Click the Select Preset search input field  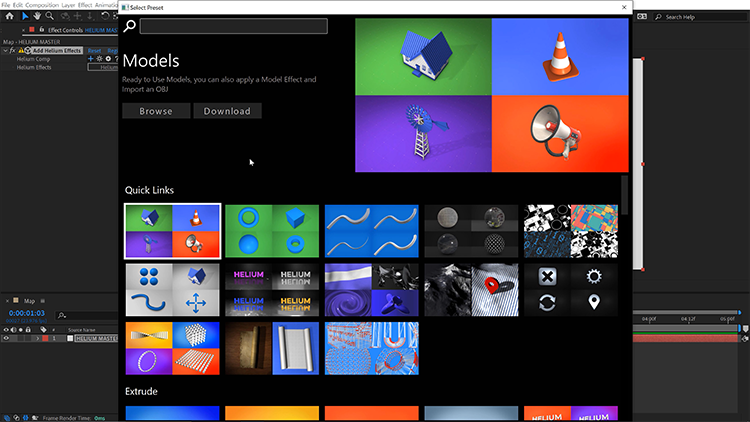pos(233,27)
